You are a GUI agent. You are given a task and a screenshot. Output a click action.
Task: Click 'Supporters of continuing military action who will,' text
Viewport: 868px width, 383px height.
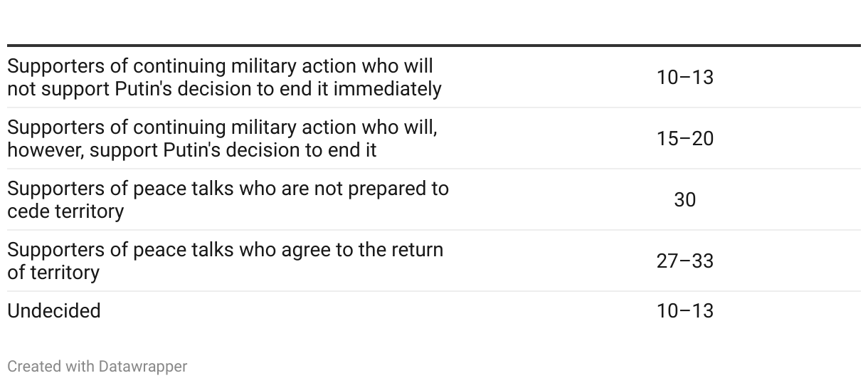pyautogui.click(x=222, y=127)
